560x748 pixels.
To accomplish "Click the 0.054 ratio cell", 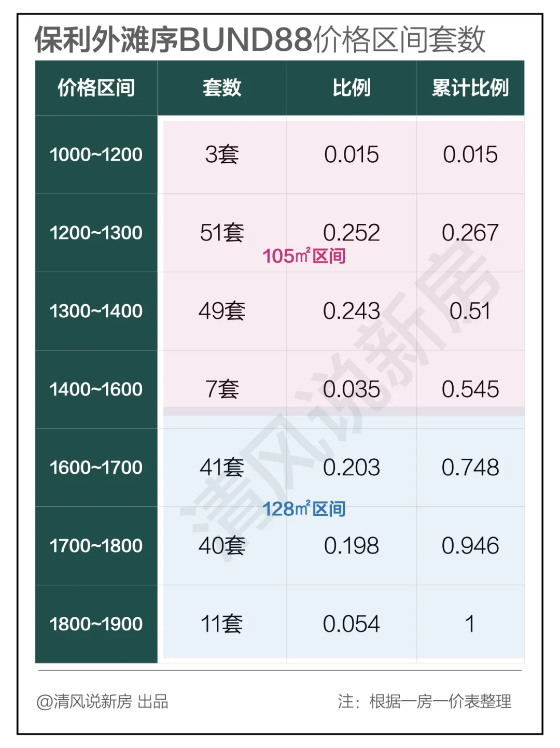I will 352,624.
